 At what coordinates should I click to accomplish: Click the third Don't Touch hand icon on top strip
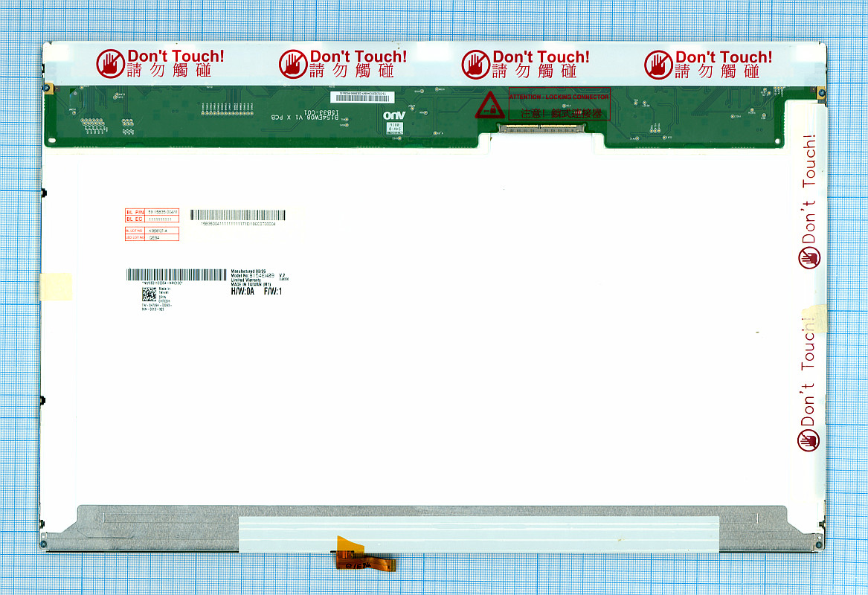(476, 64)
